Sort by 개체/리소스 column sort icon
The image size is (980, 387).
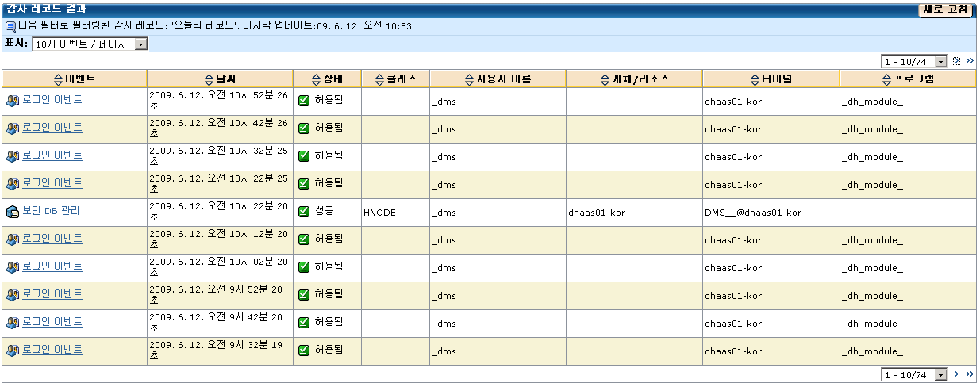[605, 79]
